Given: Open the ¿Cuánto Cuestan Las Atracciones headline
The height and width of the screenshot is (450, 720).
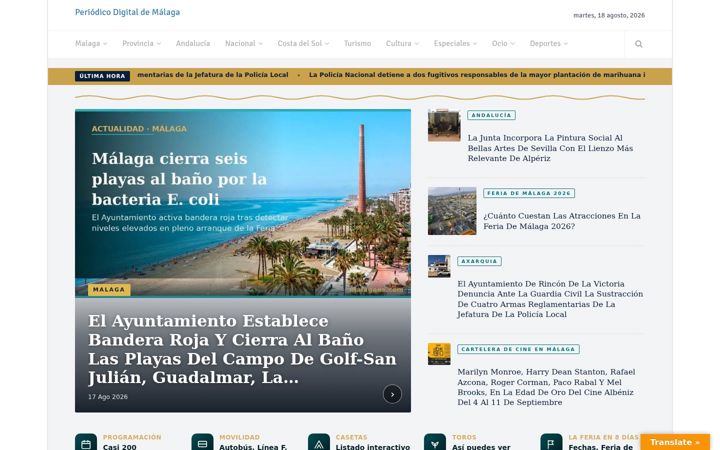Looking at the screenshot, I should point(562,221).
